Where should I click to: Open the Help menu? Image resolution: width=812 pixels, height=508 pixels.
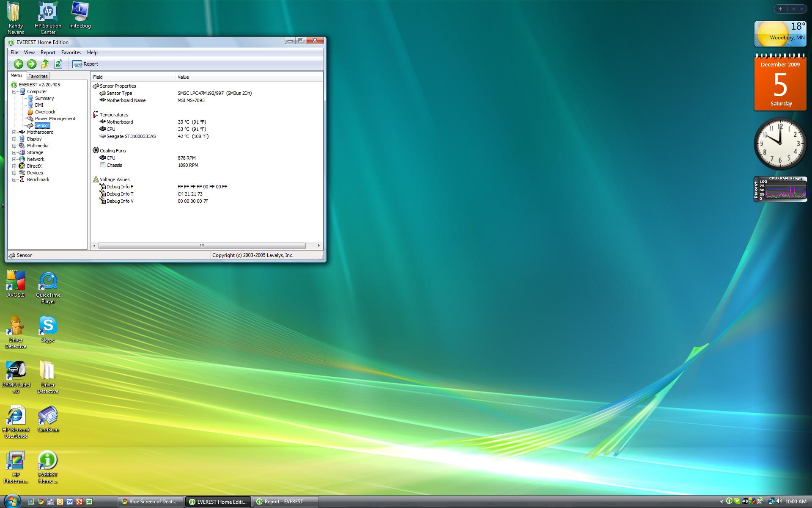[92, 52]
